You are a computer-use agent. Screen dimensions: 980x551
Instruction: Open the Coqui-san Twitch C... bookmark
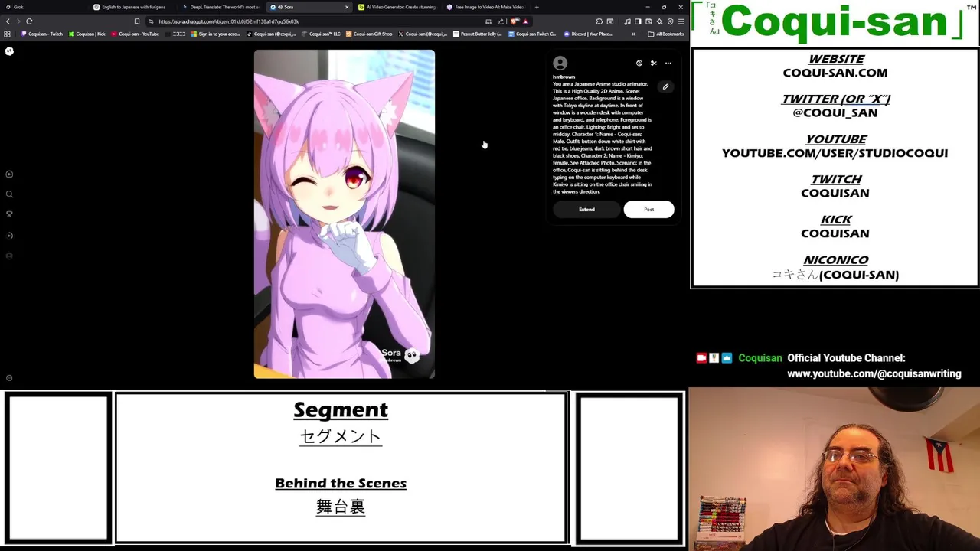(x=533, y=34)
